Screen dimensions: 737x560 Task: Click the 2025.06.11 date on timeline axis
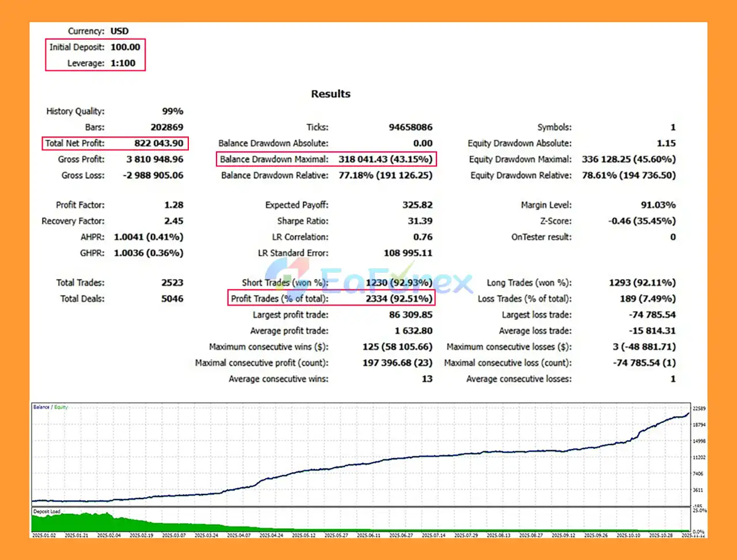(x=368, y=535)
